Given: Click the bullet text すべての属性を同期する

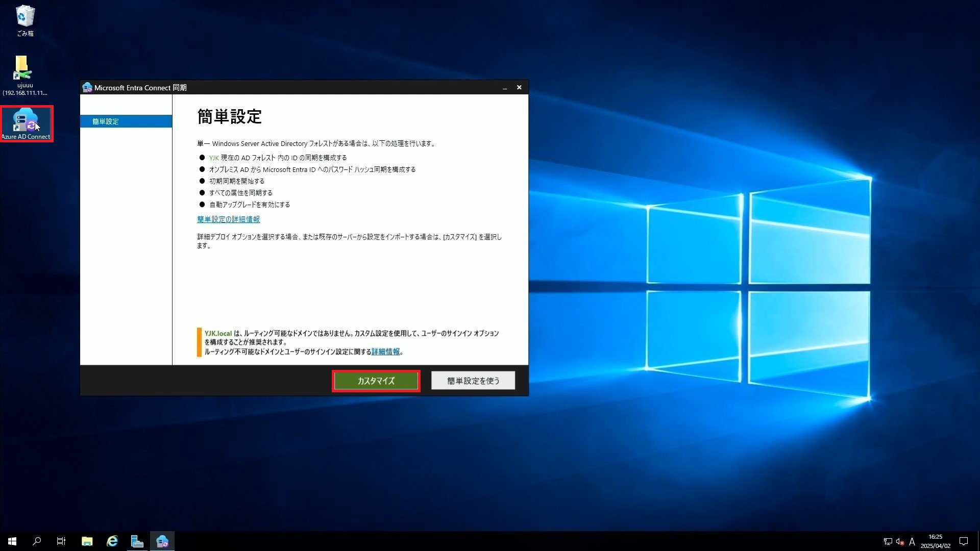Looking at the screenshot, I should 241,193.
